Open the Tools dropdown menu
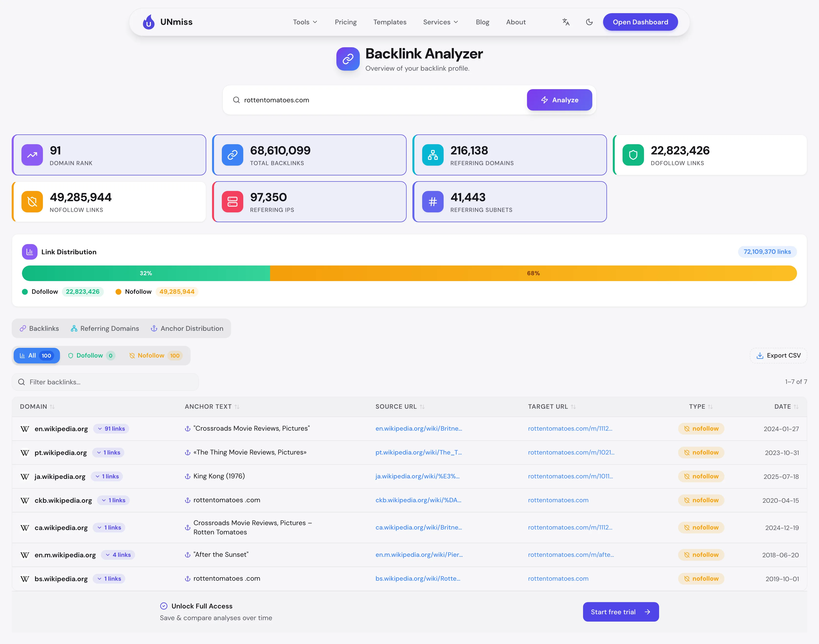Viewport: 819px width, 644px height. 305,22
